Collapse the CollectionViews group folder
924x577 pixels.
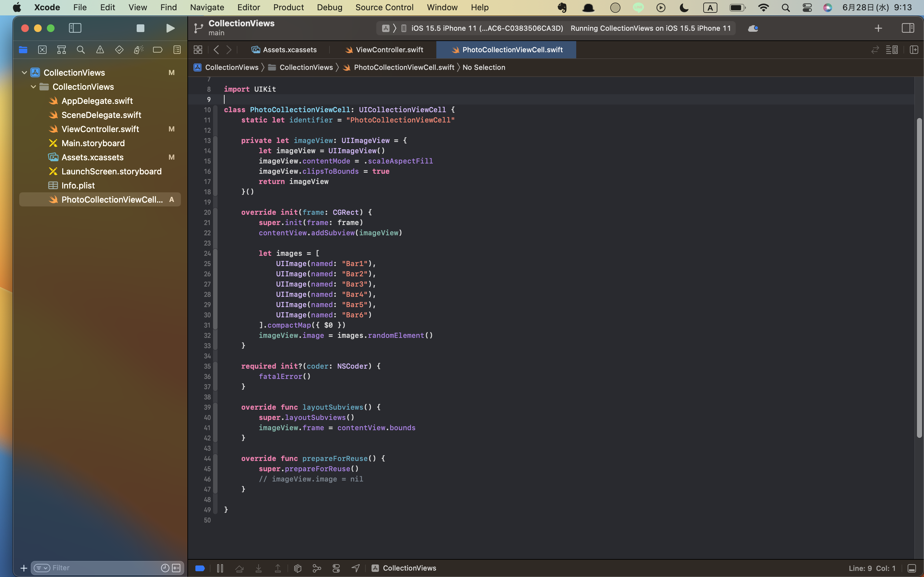pos(34,87)
